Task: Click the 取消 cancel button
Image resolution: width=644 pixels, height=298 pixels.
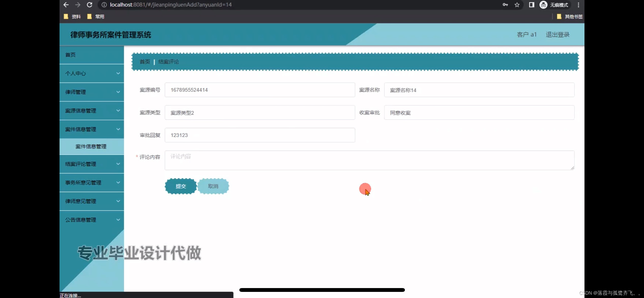Action: 213,186
